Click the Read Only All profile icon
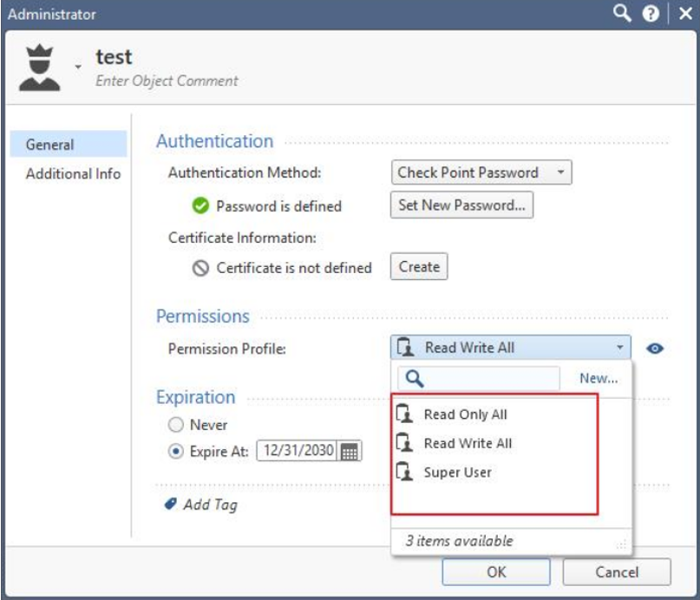Image resolution: width=700 pixels, height=600 pixels. (x=404, y=414)
